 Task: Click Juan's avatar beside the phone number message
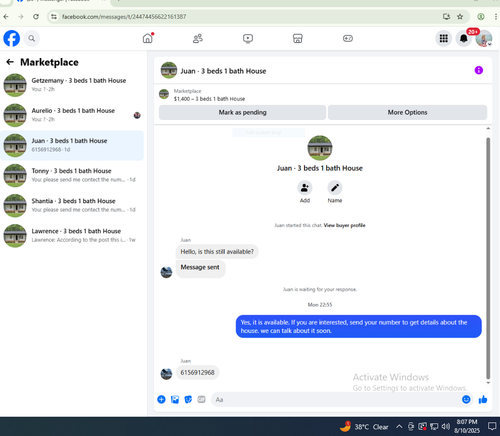166,374
